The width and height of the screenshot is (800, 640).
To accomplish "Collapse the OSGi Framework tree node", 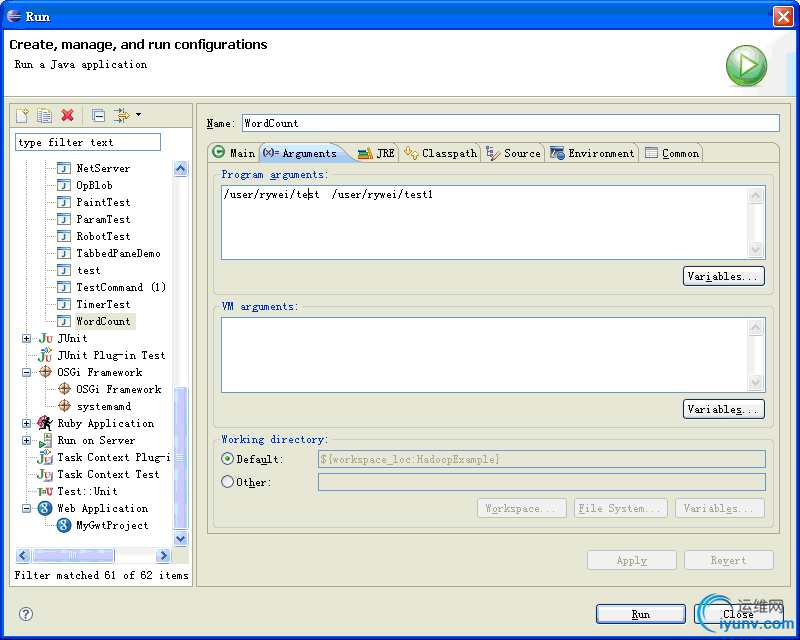I will (27, 372).
